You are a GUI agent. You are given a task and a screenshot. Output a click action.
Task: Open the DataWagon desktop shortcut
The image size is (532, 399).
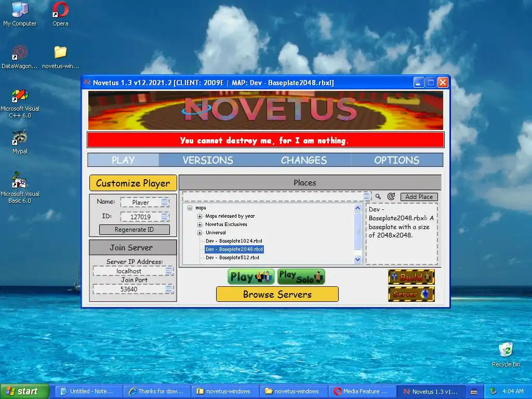pyautogui.click(x=19, y=57)
